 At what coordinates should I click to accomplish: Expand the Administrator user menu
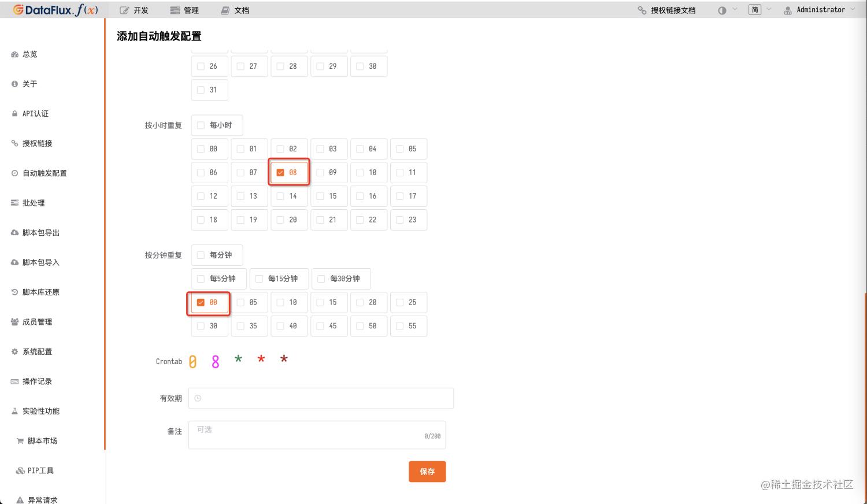[820, 10]
